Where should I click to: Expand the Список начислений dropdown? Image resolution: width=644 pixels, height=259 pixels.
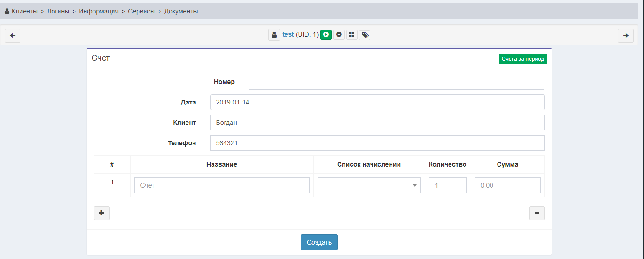369,185
